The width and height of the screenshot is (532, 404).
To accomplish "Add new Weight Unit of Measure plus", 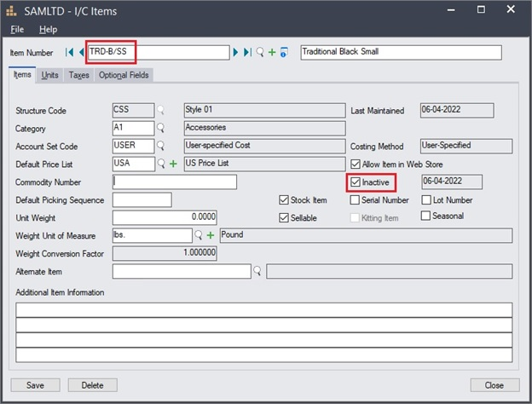I will [x=211, y=235].
